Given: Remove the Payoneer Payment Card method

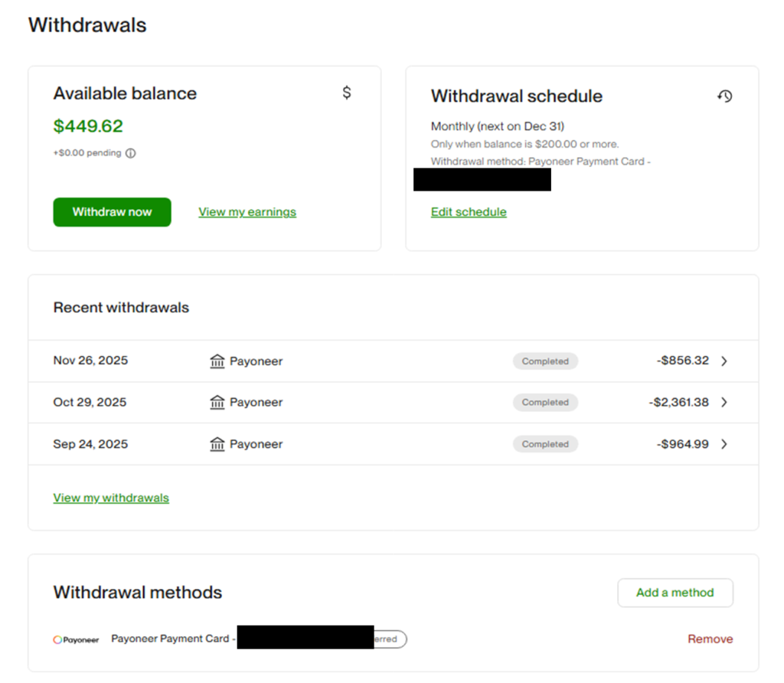Looking at the screenshot, I should point(710,639).
